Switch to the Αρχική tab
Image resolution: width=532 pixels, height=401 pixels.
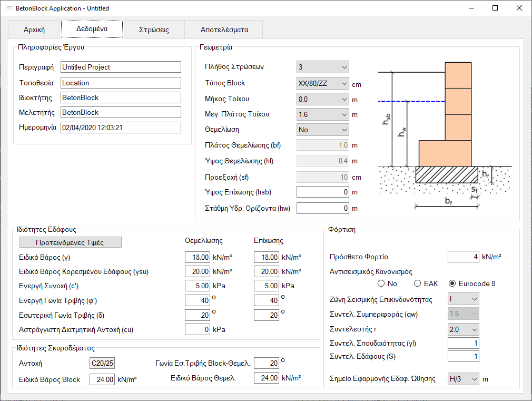34,30
